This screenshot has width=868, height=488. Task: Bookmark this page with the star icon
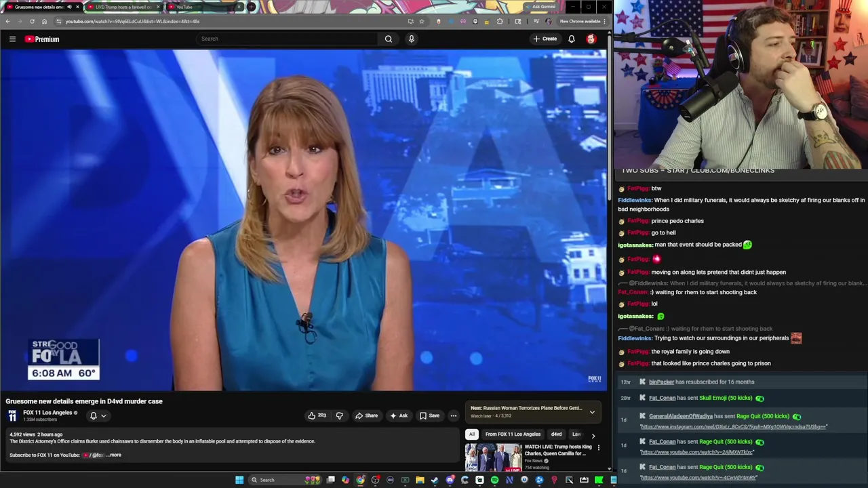422,21
